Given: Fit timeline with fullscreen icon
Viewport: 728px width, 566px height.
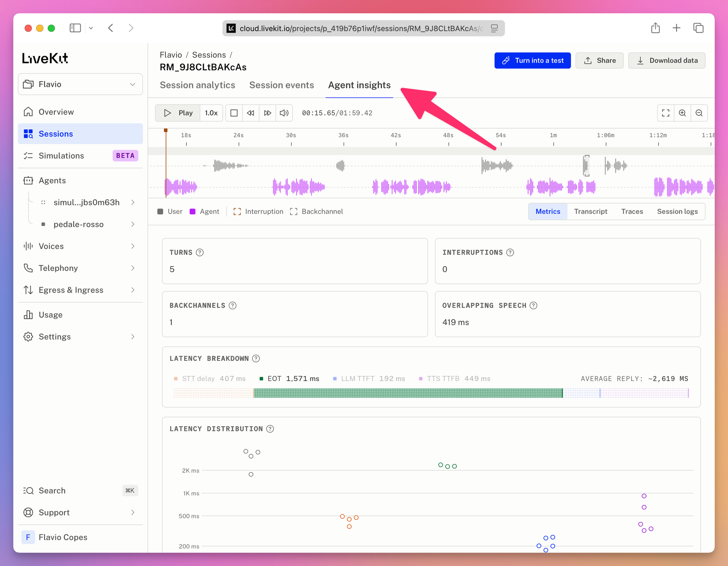Looking at the screenshot, I should click(666, 113).
